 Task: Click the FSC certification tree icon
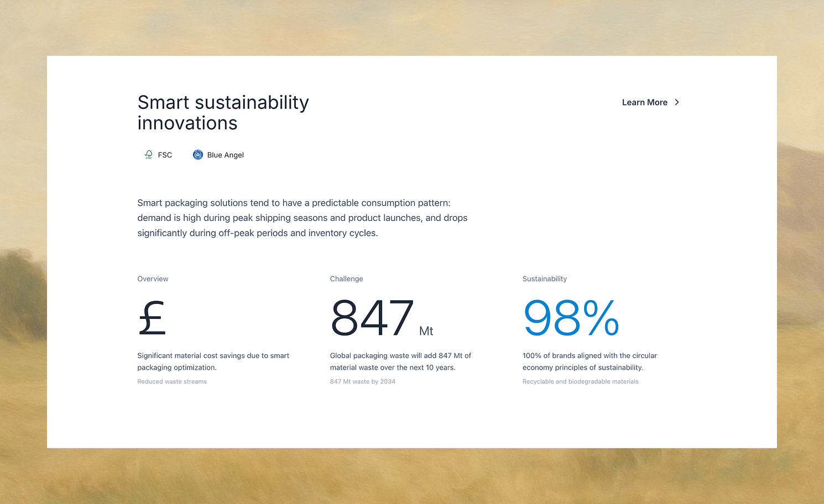[148, 155]
